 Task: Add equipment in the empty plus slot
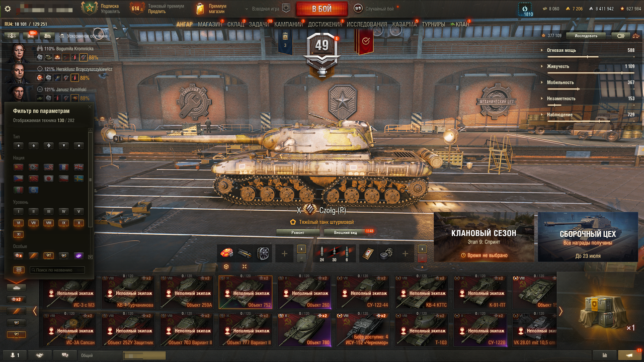[x=284, y=253]
